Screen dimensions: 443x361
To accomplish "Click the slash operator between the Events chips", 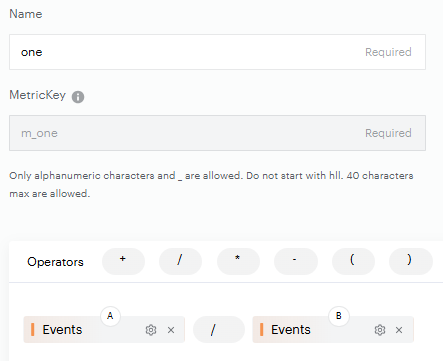I will (219, 330).
